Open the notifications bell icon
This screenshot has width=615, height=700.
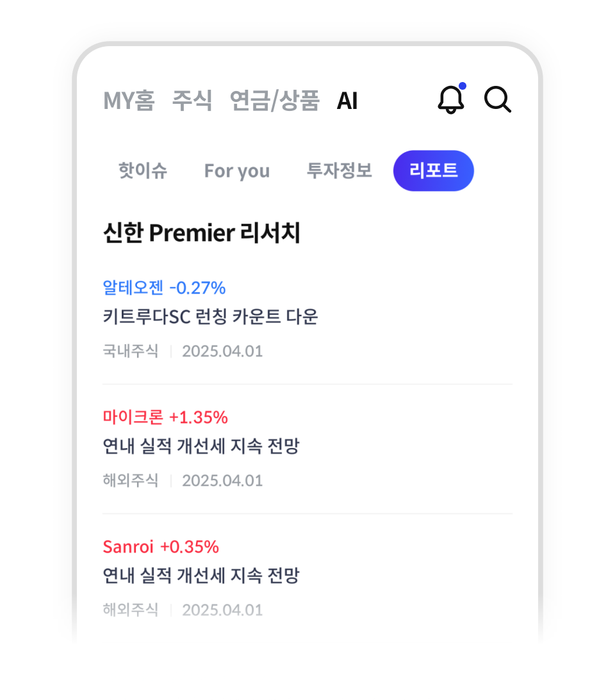click(x=451, y=100)
